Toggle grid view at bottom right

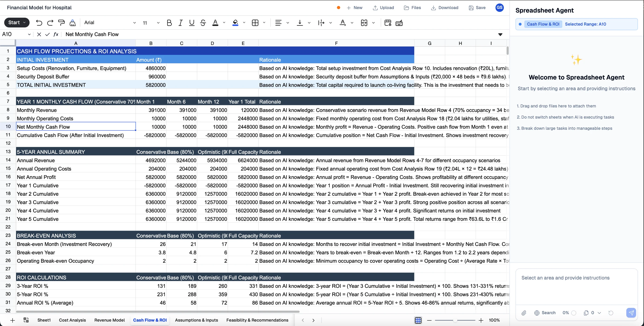pyautogui.click(x=418, y=320)
